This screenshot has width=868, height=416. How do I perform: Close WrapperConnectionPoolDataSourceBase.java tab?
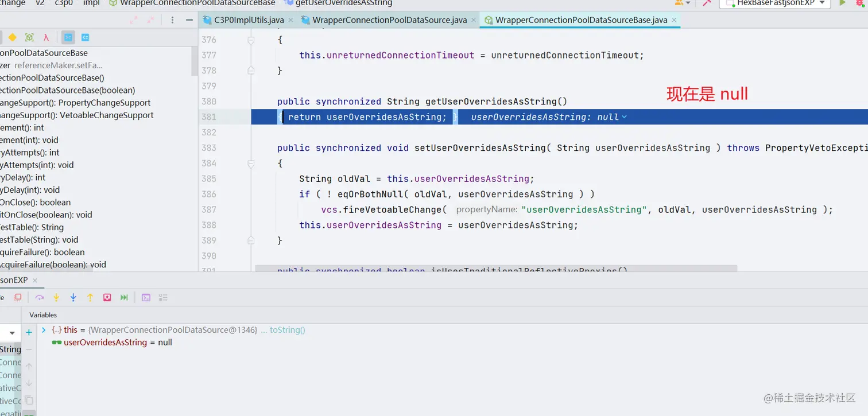tap(674, 20)
